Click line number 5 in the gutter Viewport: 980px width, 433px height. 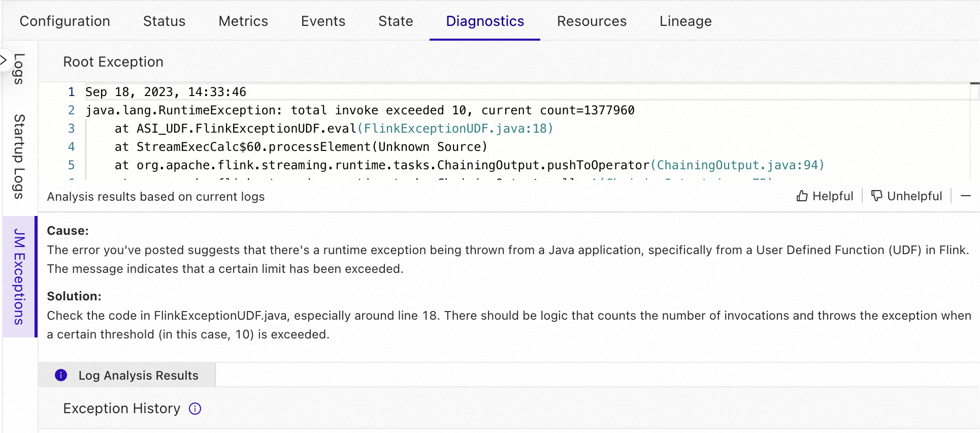pos(71,165)
